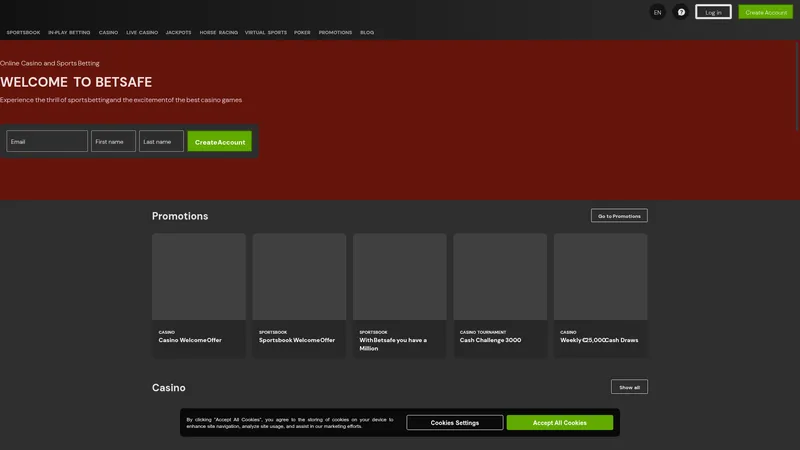Open the Casino Welcome Offer card image
The width and height of the screenshot is (800, 450).
click(198, 277)
